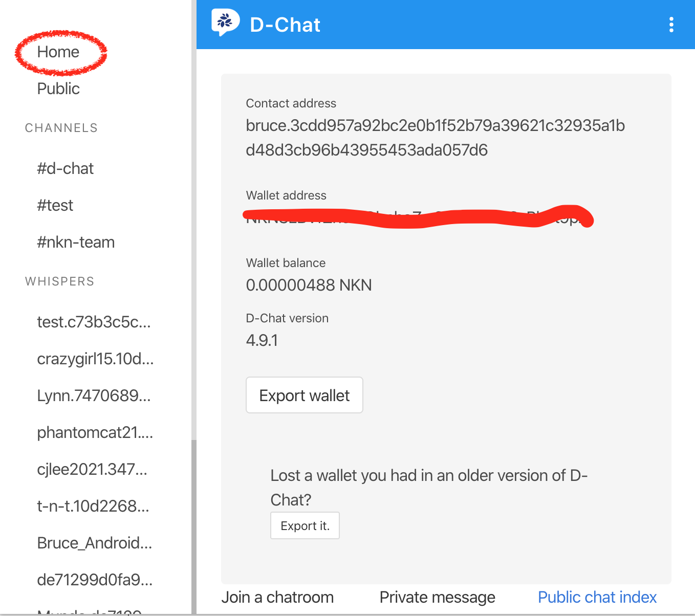Click the 0.00000488 NKN wallet balance
Viewport: 695px width, 616px height.
pyautogui.click(x=309, y=285)
